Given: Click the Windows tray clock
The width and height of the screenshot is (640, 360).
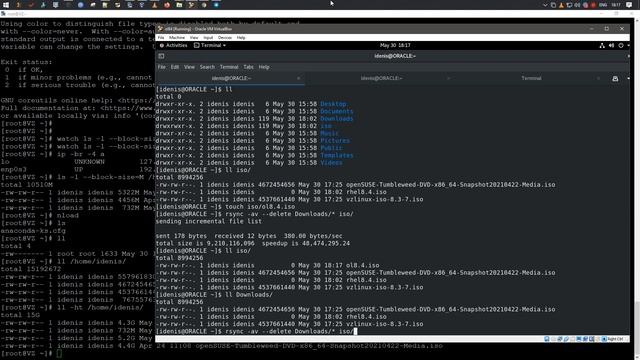Looking at the screenshot, I should 616,5.
